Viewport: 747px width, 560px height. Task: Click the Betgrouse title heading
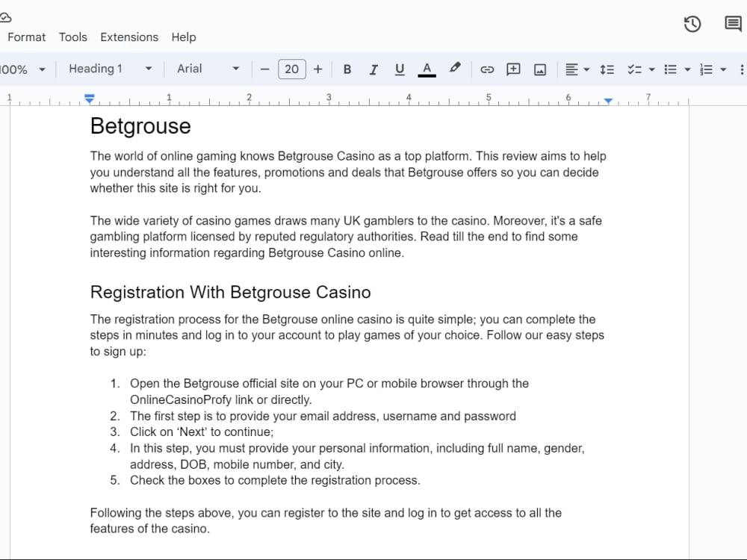coord(140,126)
